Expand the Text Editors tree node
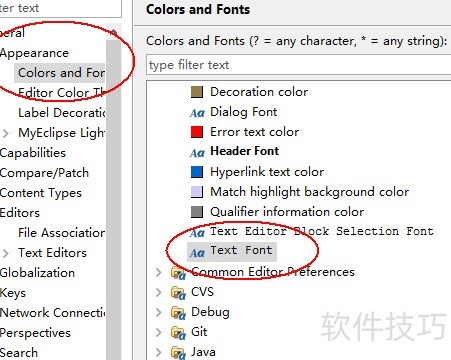The image size is (451, 360). [5, 253]
